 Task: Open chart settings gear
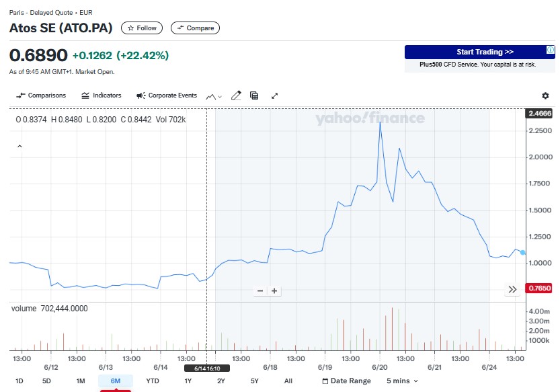pyautogui.click(x=545, y=95)
